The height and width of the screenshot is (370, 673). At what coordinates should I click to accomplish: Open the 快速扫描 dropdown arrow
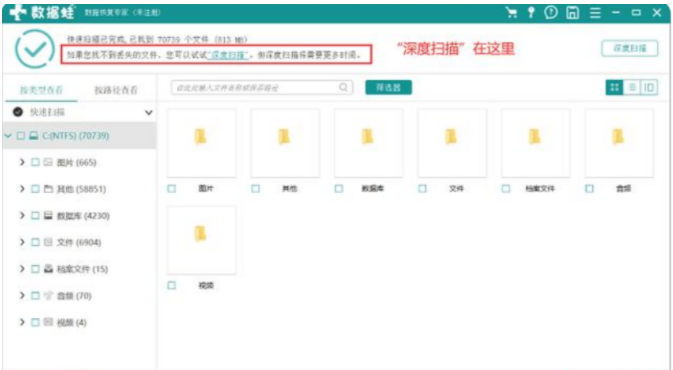point(149,112)
